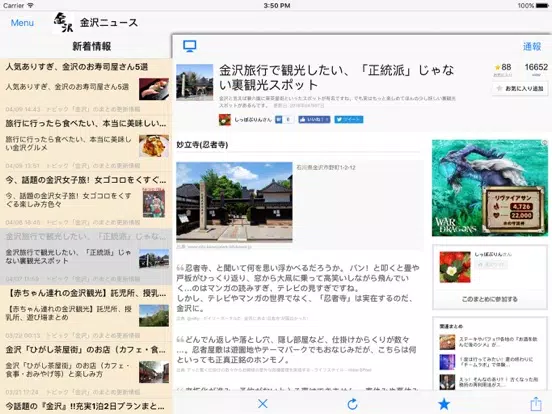Tap the 通報 report link
This screenshot has height=414, width=552.
pos(532,46)
